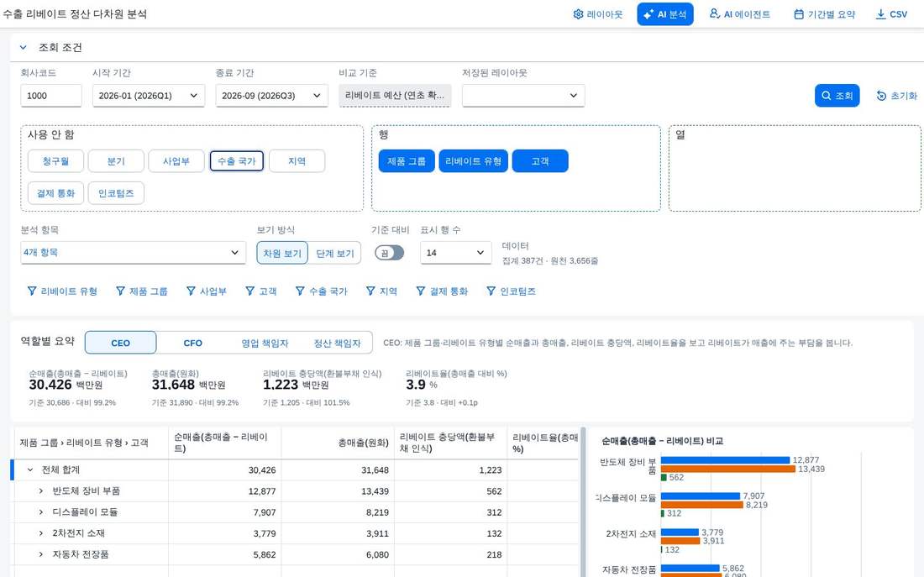Click the table vertical scrollbar
This screenshot has height=577, width=924.
coord(583,501)
